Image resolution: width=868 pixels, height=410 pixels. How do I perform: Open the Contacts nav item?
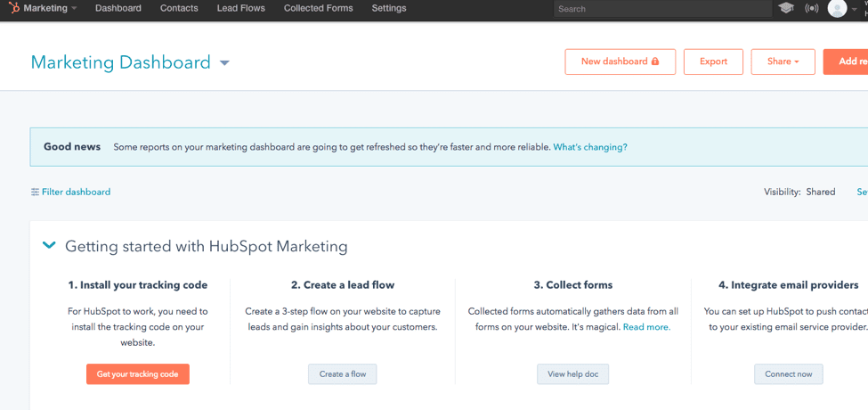coord(179,8)
